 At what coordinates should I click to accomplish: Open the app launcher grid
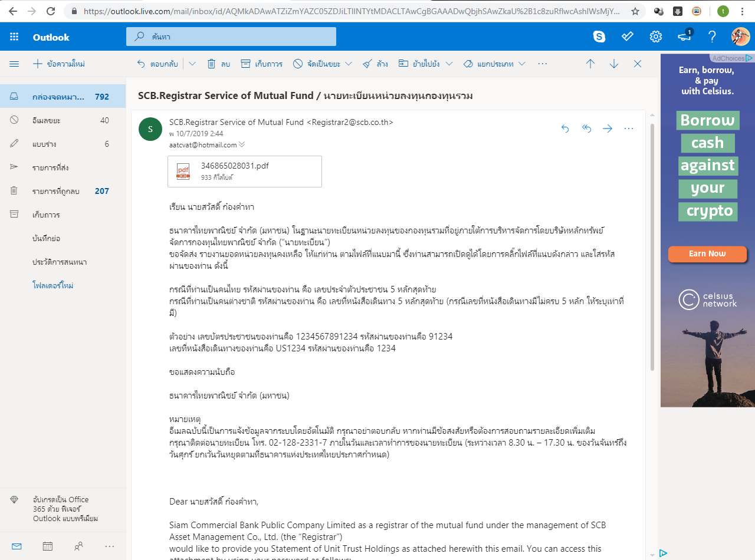tap(14, 37)
